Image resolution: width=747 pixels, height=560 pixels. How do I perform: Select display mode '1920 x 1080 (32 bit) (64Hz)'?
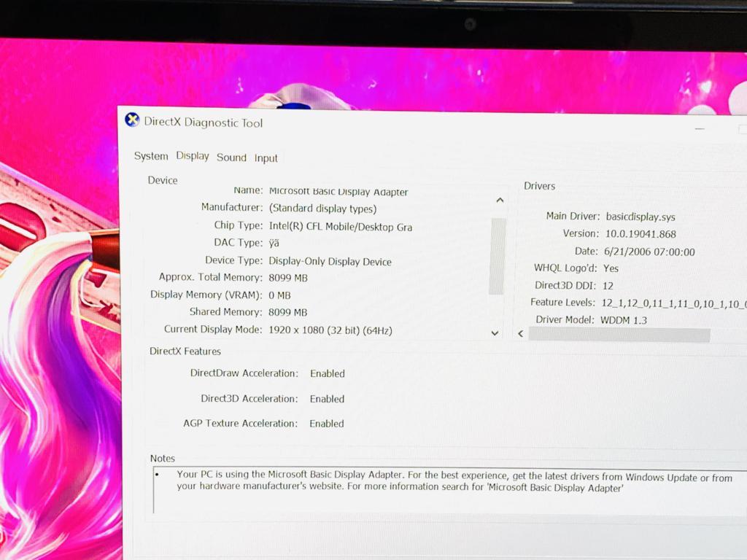tap(330, 330)
